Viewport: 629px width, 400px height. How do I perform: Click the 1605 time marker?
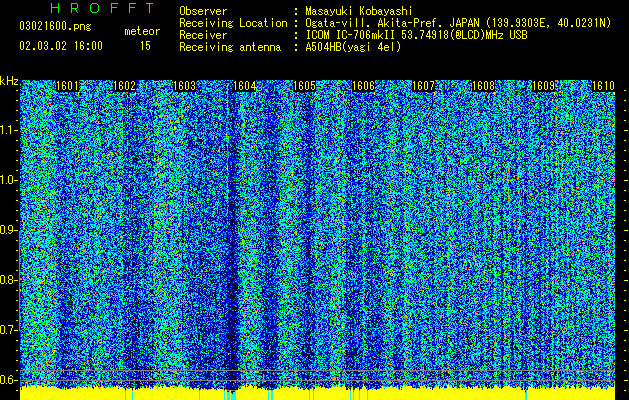[304, 86]
